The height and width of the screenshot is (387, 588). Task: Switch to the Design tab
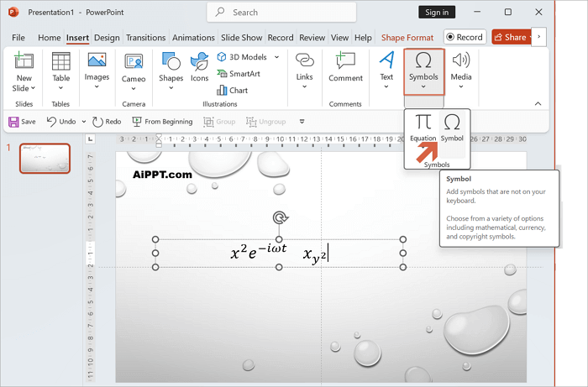tap(107, 38)
